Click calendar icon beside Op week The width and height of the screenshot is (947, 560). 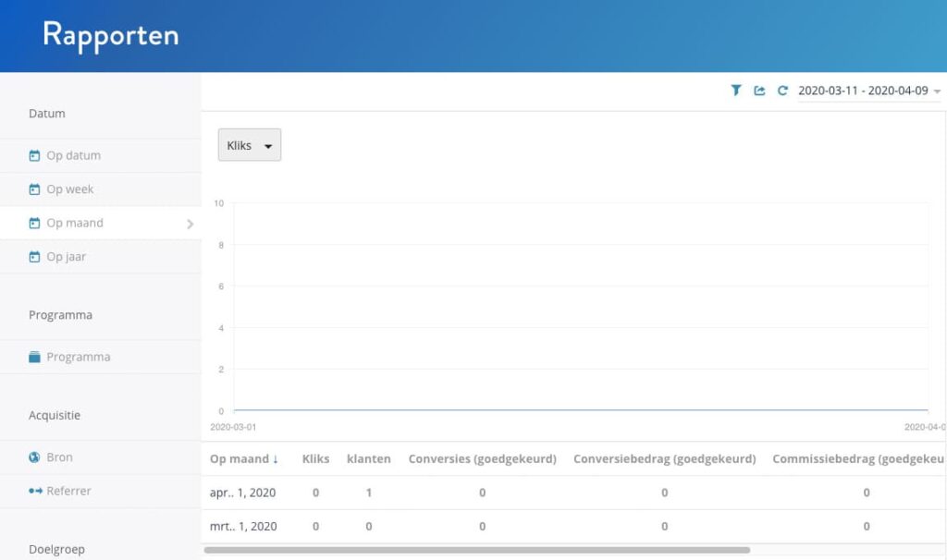pos(35,189)
